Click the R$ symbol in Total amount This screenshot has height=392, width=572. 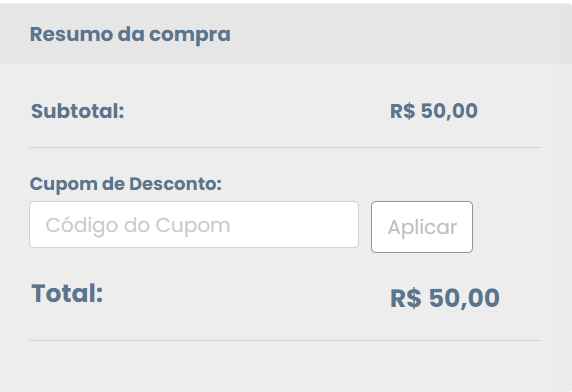click(406, 298)
